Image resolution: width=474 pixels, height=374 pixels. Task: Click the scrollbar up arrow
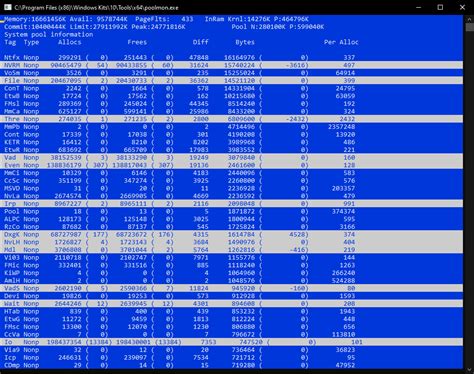pos(468,19)
